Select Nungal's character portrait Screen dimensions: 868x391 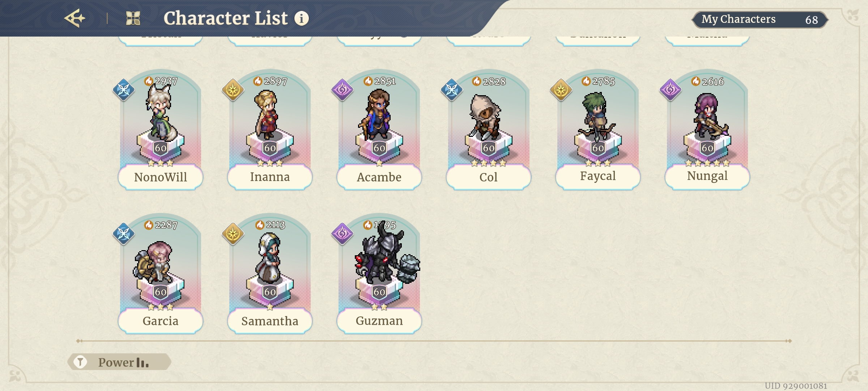click(707, 116)
